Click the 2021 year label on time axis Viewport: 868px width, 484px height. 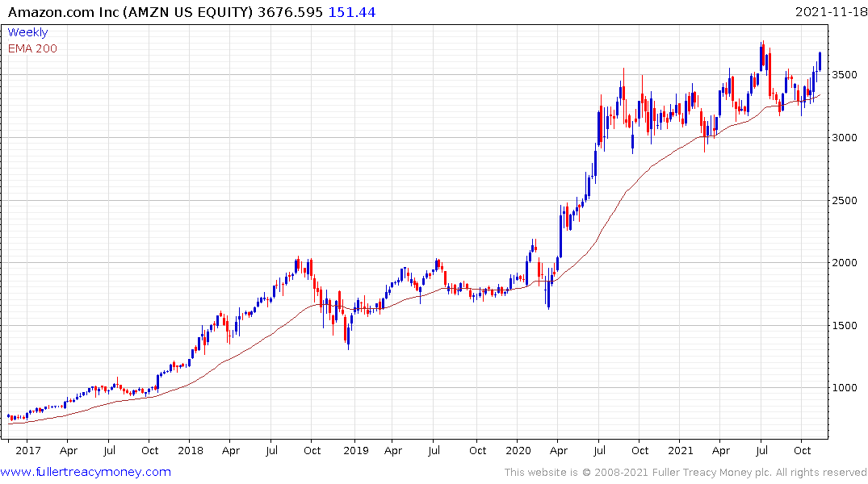(681, 450)
